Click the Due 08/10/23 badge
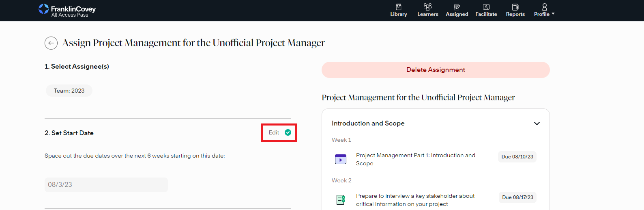Image resolution: width=644 pixels, height=210 pixels. 517,157
